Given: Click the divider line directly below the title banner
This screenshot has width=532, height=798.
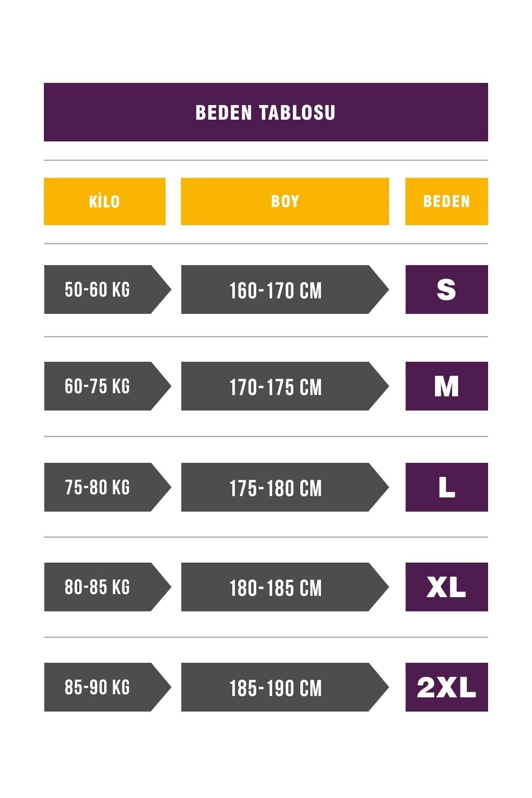Looking at the screenshot, I should click(x=266, y=160).
